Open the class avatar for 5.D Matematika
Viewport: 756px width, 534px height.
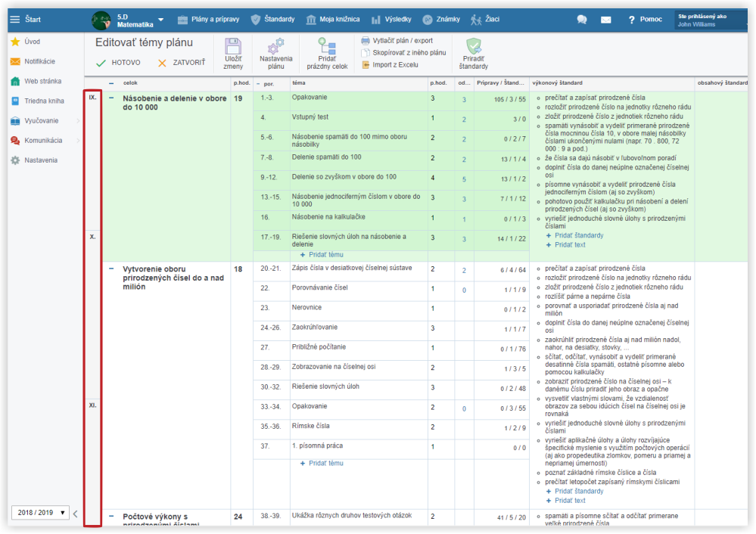(x=101, y=20)
